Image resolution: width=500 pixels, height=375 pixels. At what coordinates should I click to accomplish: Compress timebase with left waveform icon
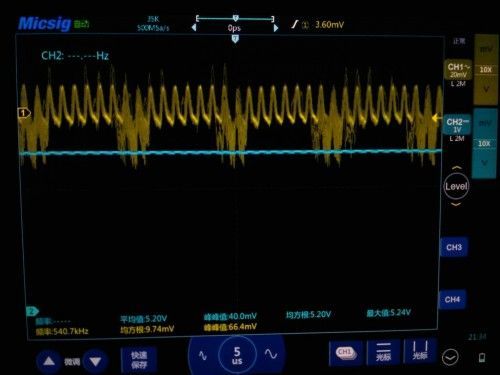tap(203, 355)
